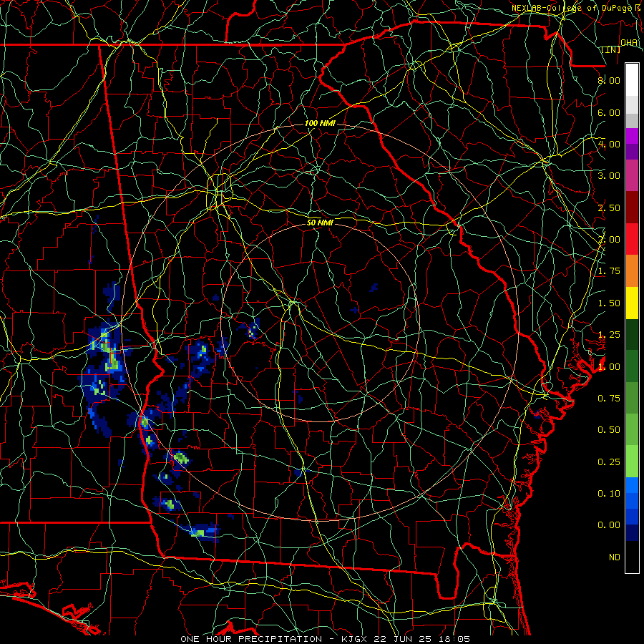Pick the bright red legend swatch
This screenshot has height=644, width=644.
pyautogui.click(x=632, y=239)
